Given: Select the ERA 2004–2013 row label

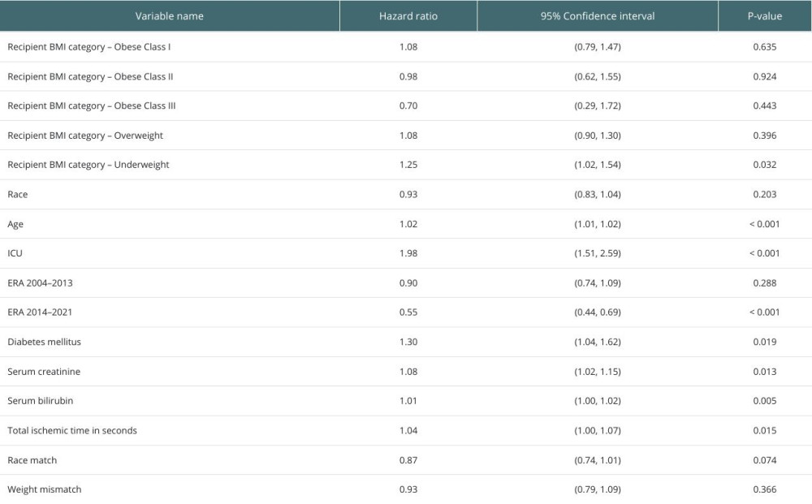Looking at the screenshot, I should [40, 283].
